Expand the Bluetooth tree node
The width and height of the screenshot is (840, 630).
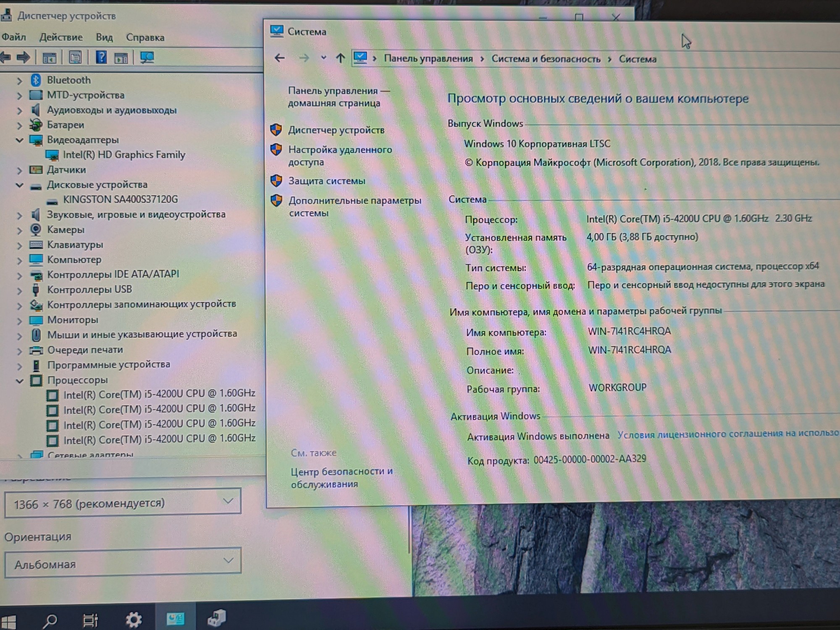19,80
